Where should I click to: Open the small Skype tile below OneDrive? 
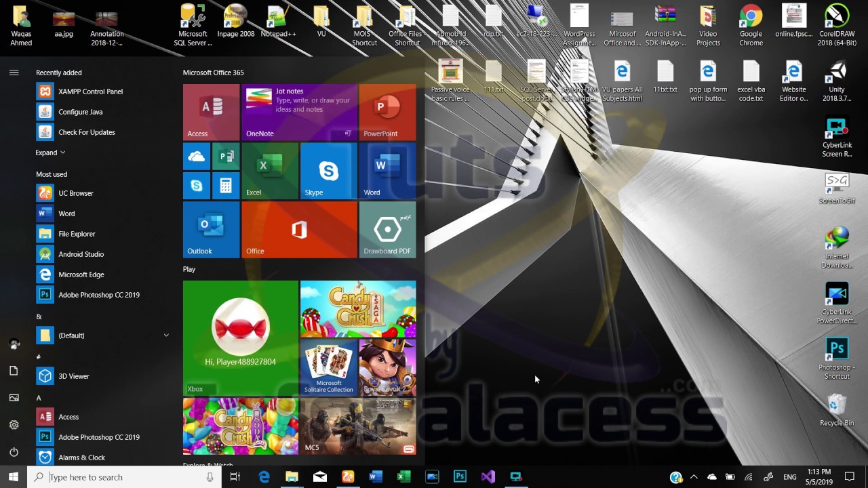197,186
